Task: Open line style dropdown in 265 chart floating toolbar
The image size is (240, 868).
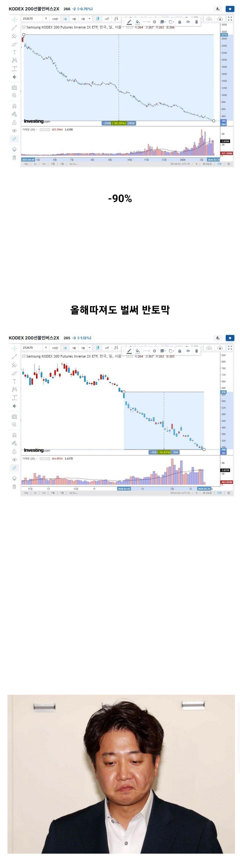Action: click(x=146, y=351)
